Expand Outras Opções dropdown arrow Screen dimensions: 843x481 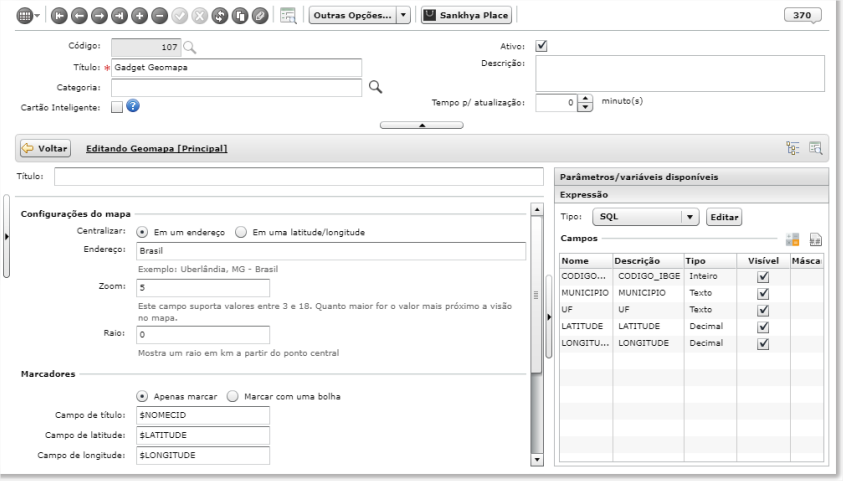point(403,15)
